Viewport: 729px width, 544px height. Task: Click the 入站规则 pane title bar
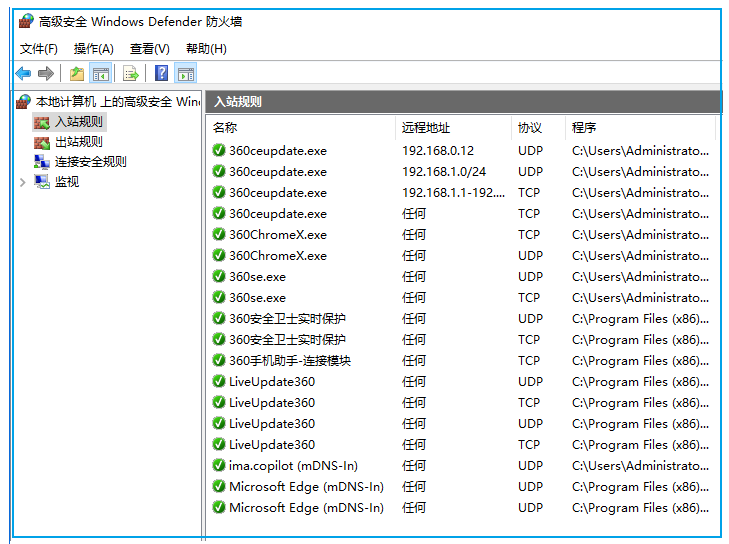point(464,101)
